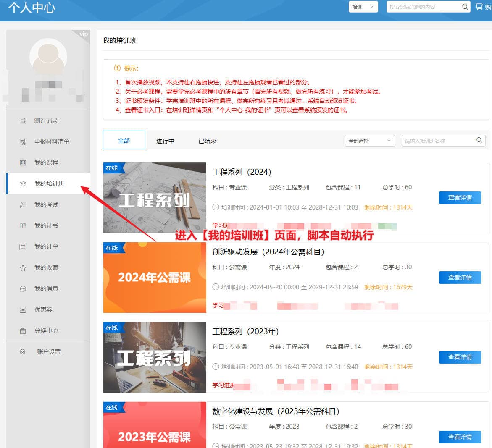Click the 优惠券 coupon icon
The height and width of the screenshot is (448, 492).
click(23, 310)
